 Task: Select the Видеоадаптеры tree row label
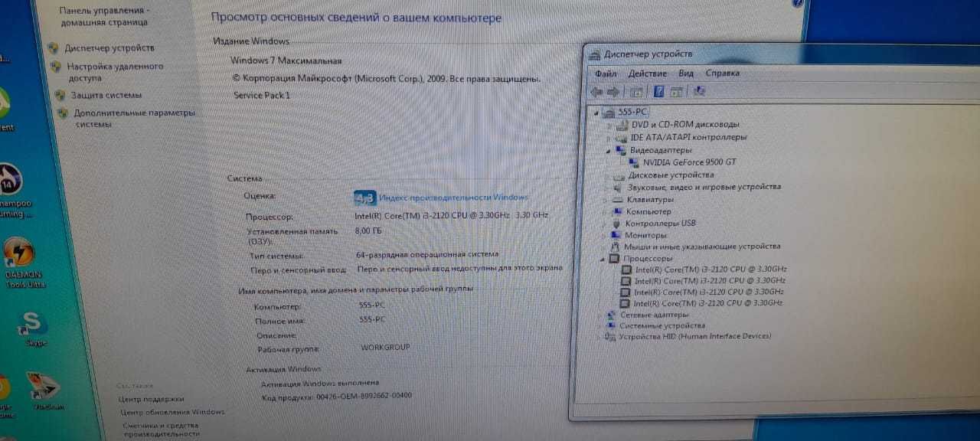[x=660, y=150]
